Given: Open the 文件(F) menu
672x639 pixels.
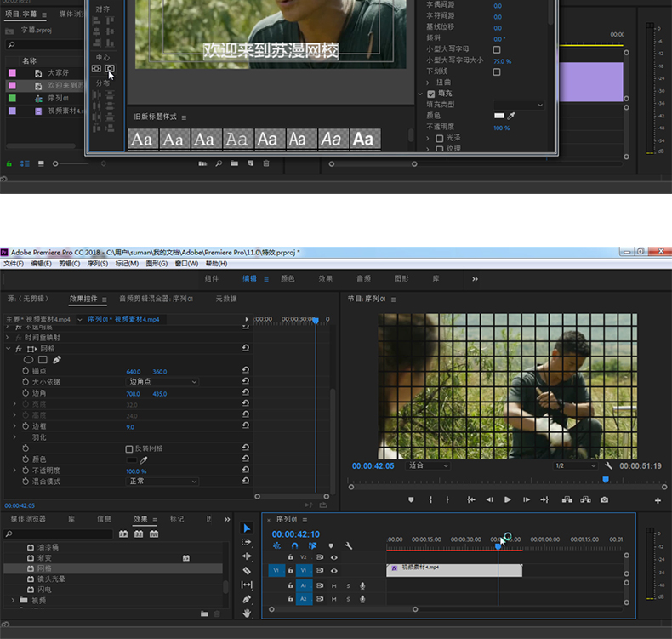Looking at the screenshot, I should click(x=14, y=264).
